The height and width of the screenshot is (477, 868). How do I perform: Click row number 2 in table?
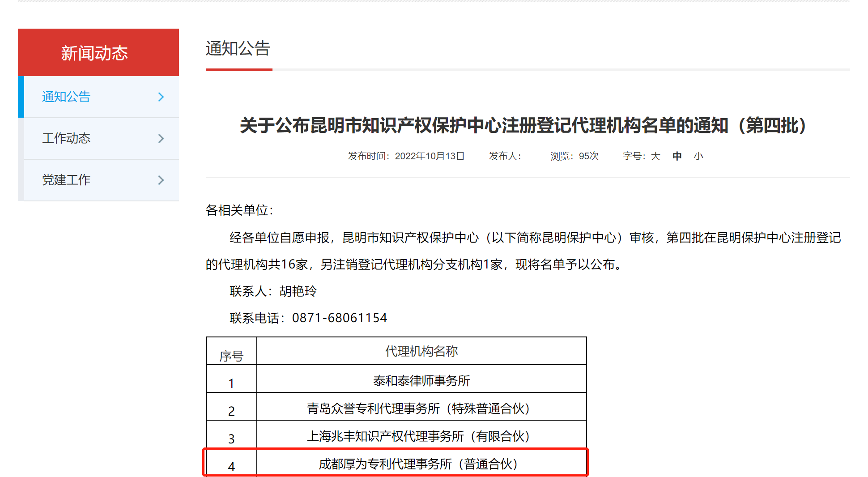(x=231, y=411)
